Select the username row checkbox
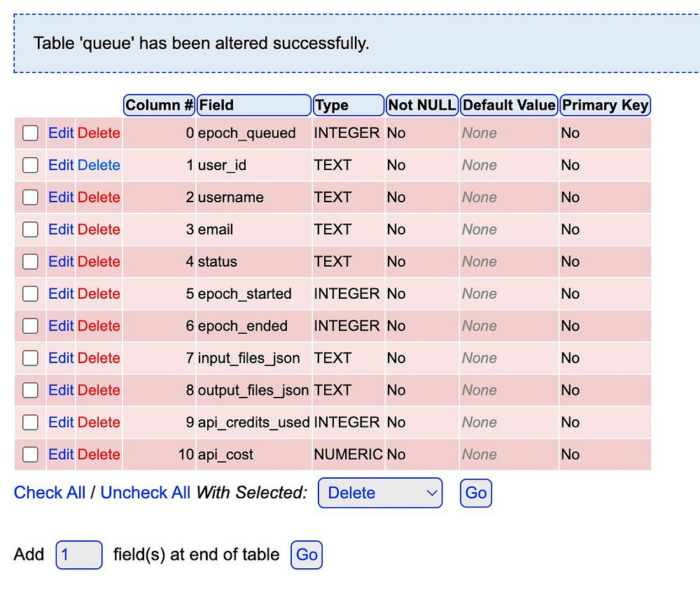 30,197
